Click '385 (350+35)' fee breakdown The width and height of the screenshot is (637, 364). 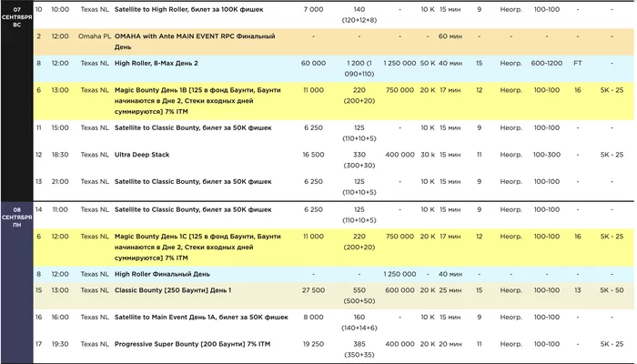[x=359, y=349]
